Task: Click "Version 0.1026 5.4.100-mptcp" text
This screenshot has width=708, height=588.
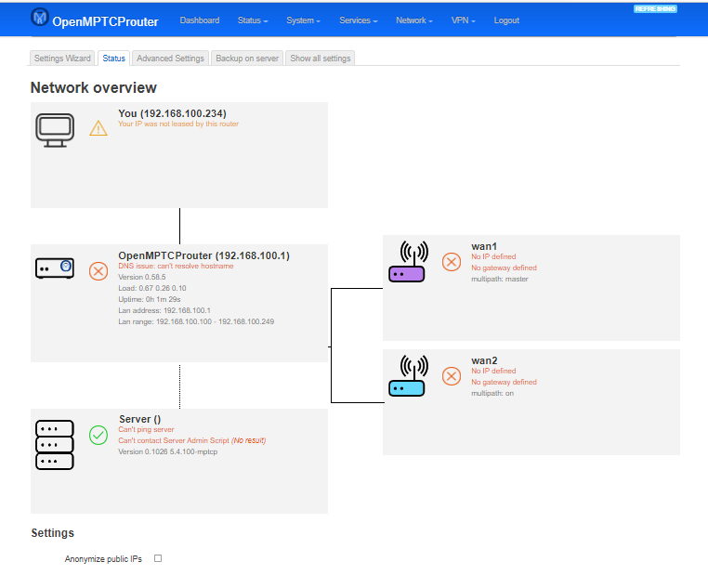Action: point(168,451)
